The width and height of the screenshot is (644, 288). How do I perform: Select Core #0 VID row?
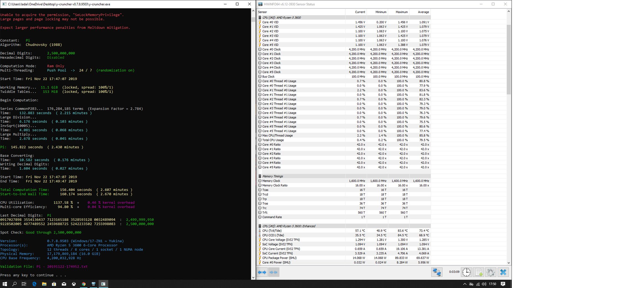[x=344, y=22]
